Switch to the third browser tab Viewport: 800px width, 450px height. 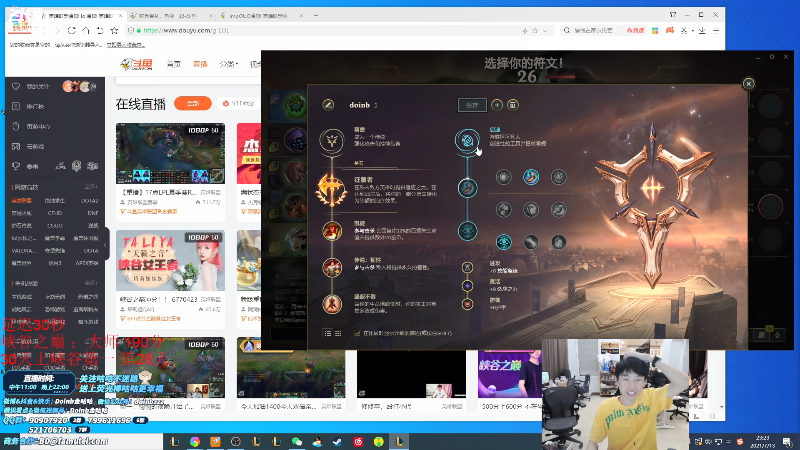(x=262, y=16)
